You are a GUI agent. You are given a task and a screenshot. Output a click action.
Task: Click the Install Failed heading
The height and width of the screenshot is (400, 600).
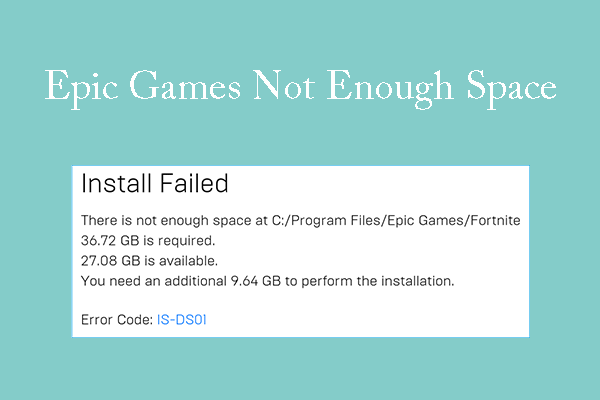point(154,184)
